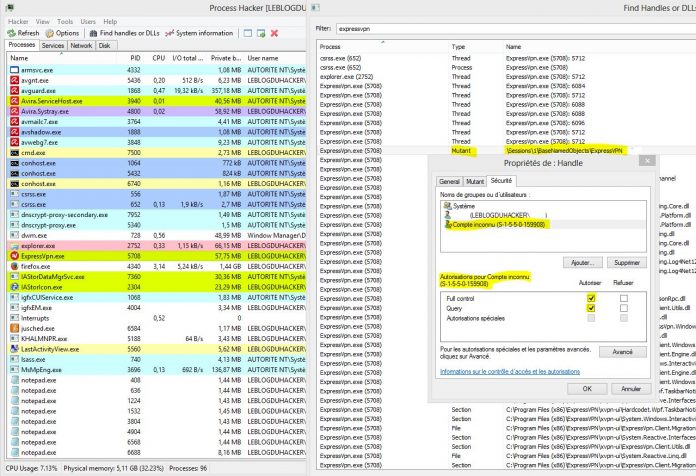Sort process list by Name column
The image size is (696, 476).
(x=62, y=58)
